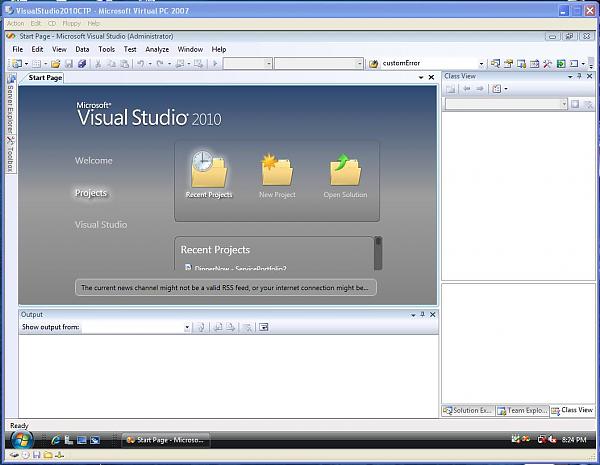Click the Open Solution folder button

(346, 175)
